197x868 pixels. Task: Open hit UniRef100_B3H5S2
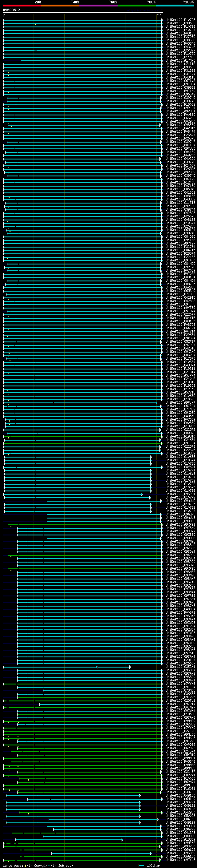[x=180, y=23]
